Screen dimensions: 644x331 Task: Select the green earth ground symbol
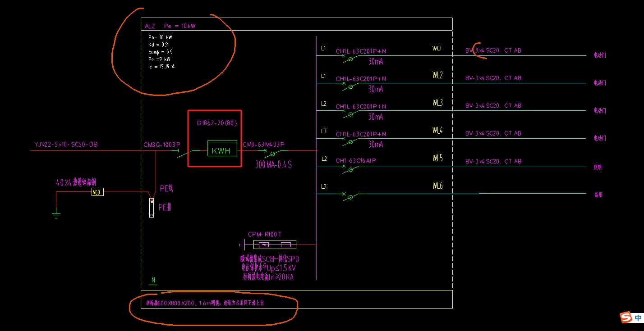pyautogui.click(x=56, y=214)
